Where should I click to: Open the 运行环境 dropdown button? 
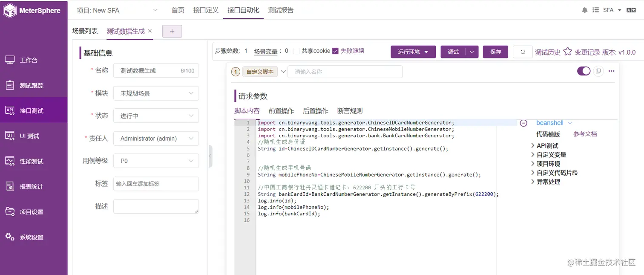pos(413,52)
